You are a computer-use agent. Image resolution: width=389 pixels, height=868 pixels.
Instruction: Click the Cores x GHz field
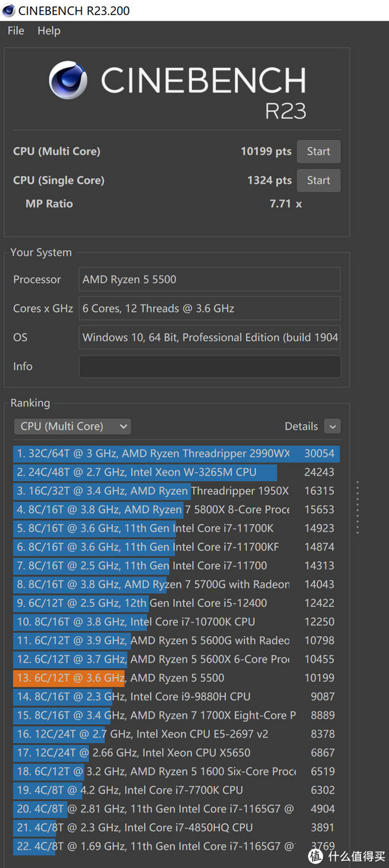pyautogui.click(x=209, y=308)
